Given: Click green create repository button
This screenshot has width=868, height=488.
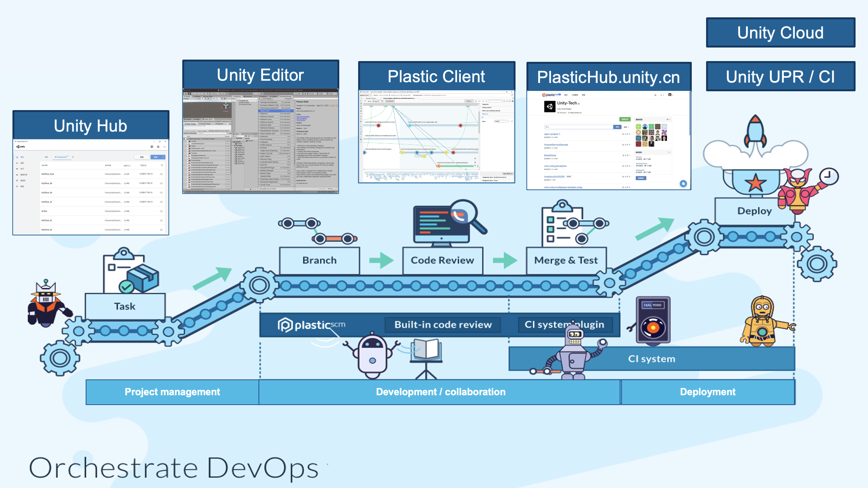Looking at the screenshot, I should [x=625, y=120].
